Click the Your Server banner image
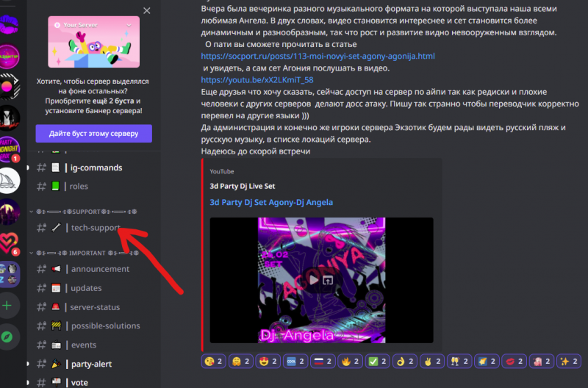This screenshot has height=388, width=588. [x=94, y=42]
